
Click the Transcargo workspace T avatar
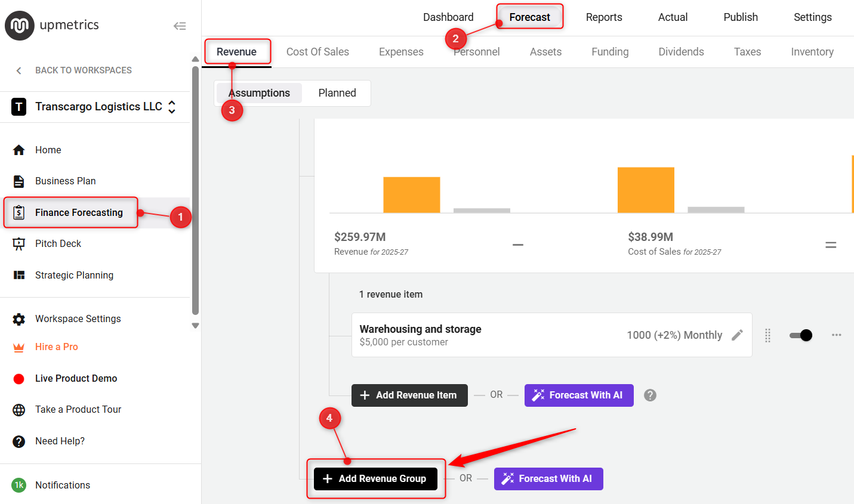click(19, 107)
